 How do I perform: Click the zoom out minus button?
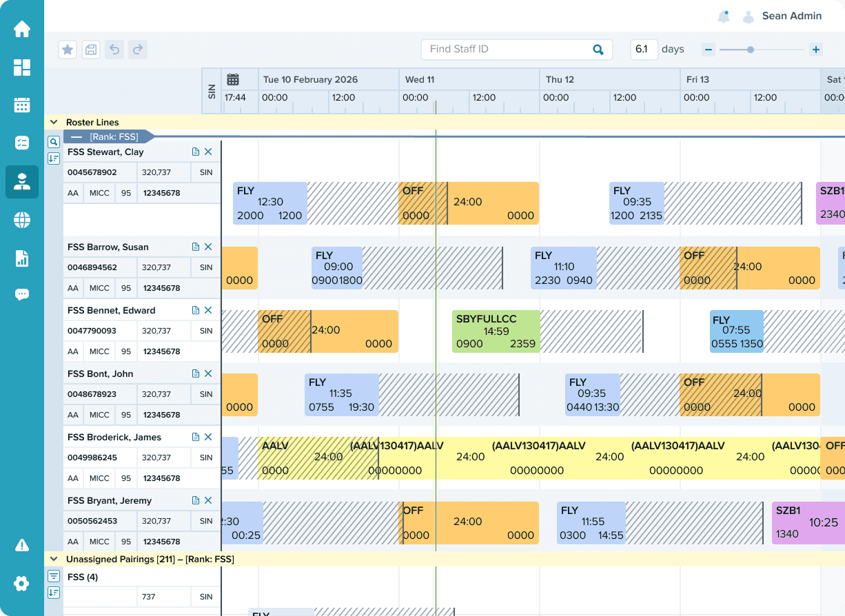[709, 50]
